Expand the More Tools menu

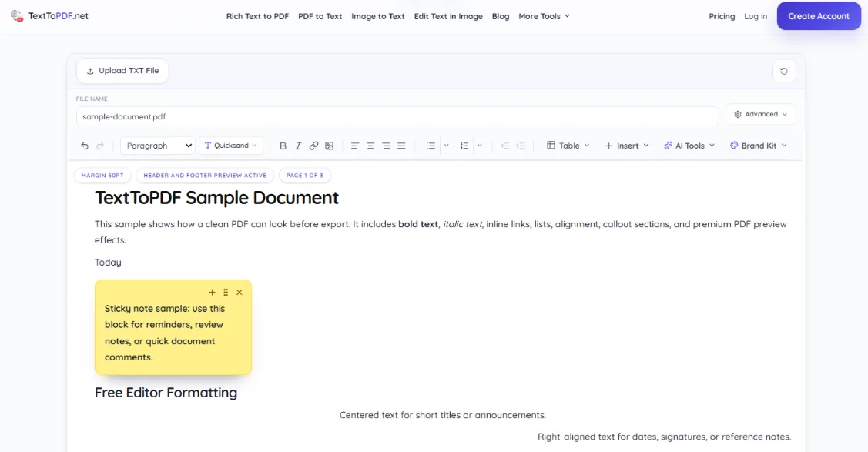545,16
